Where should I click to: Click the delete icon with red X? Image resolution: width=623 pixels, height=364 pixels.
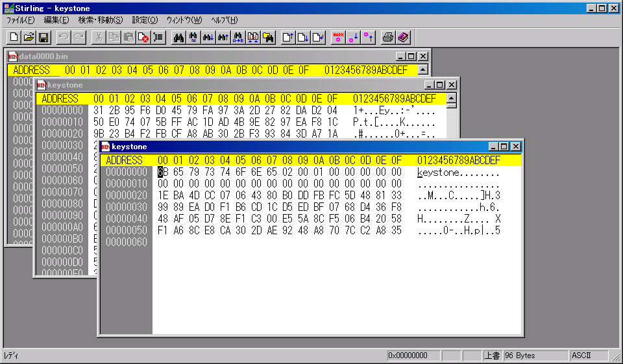tap(143, 38)
